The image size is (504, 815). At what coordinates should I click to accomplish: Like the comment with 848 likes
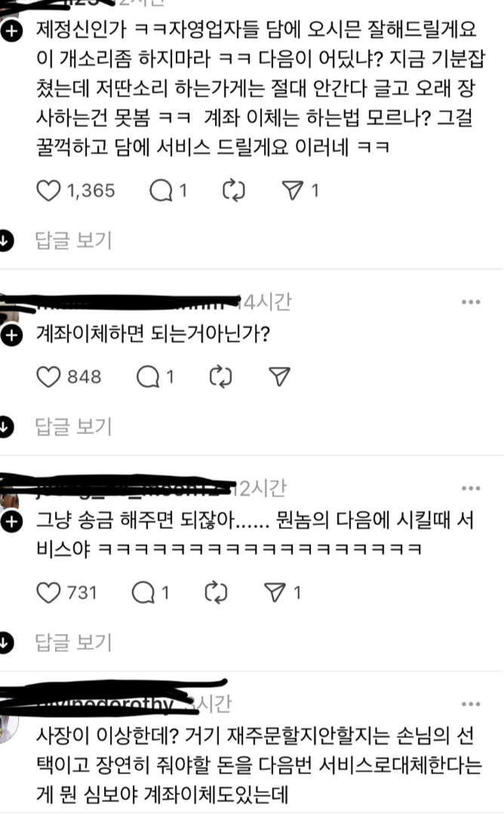click(x=48, y=377)
